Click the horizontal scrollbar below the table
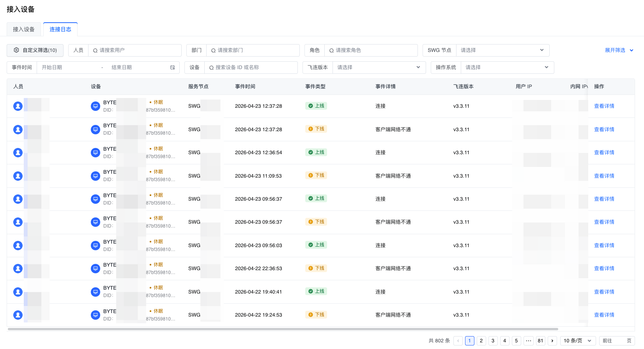 pyautogui.click(x=283, y=329)
